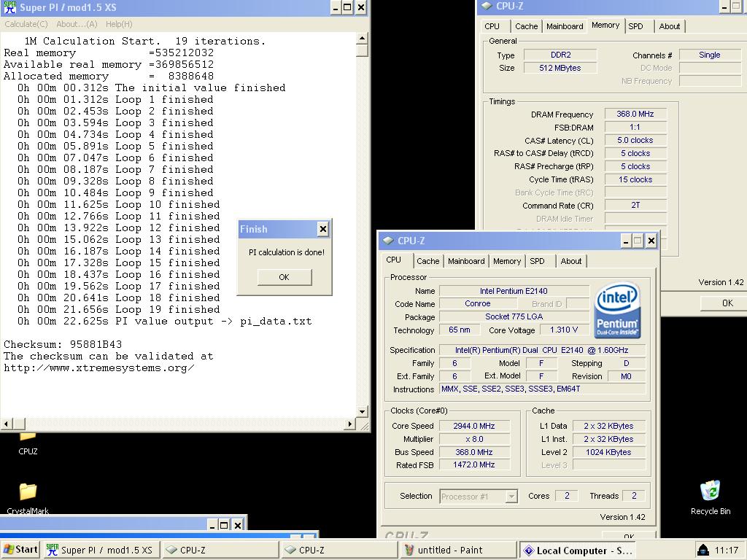
Task: Click Channels # value Single
Action: coord(709,55)
